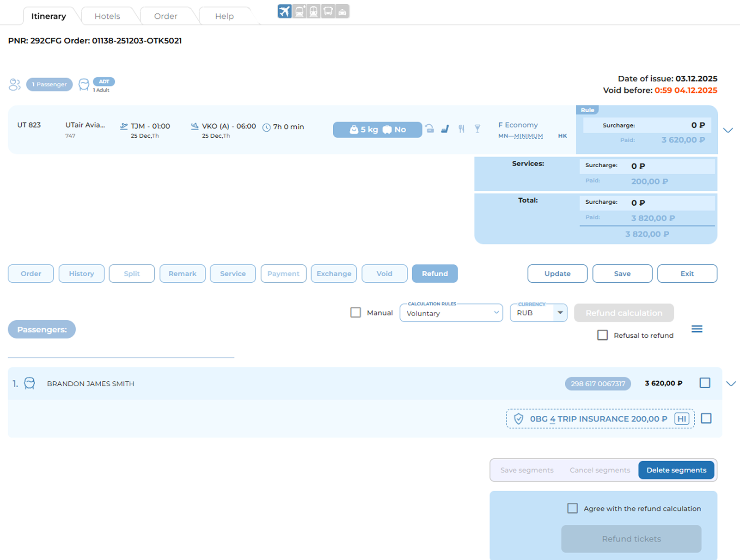Select the airplane transport icon
This screenshot has width=740, height=560.
(285, 11)
